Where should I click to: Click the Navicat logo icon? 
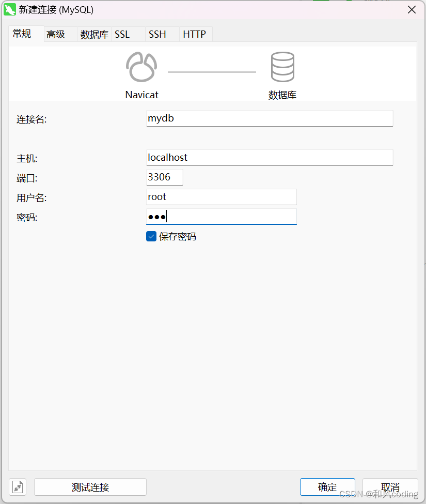click(141, 66)
